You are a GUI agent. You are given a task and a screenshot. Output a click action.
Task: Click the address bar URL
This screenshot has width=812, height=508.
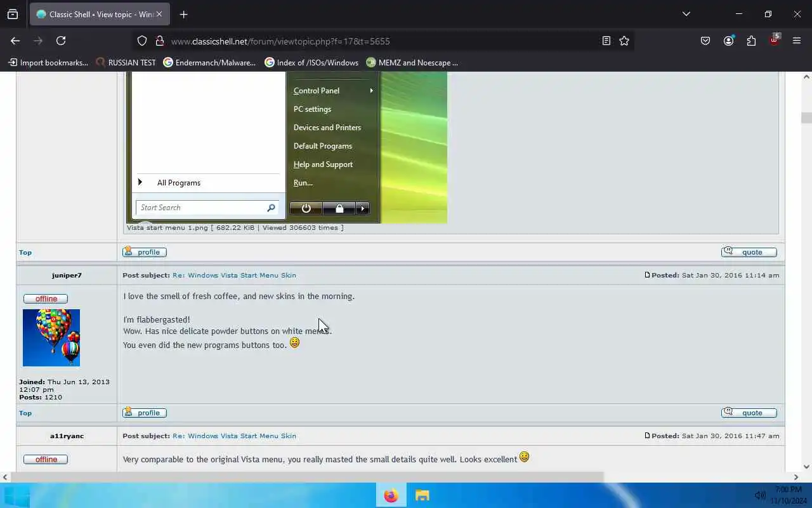coord(280,41)
